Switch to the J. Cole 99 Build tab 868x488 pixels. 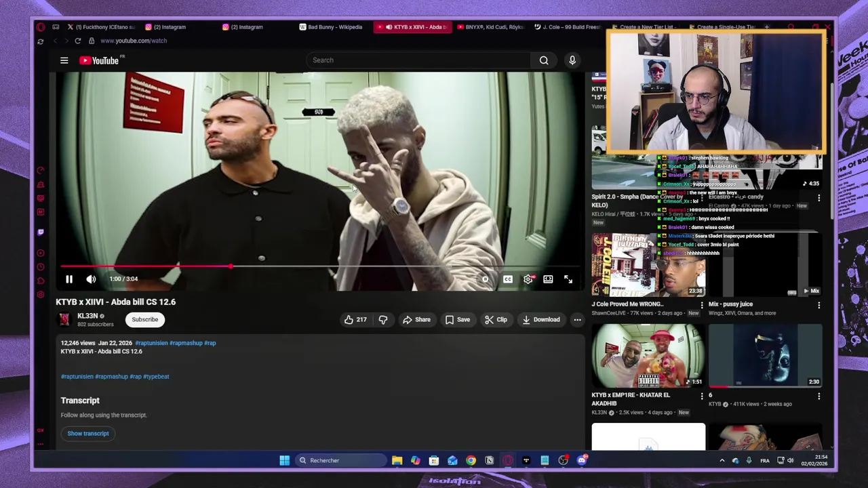click(x=567, y=27)
